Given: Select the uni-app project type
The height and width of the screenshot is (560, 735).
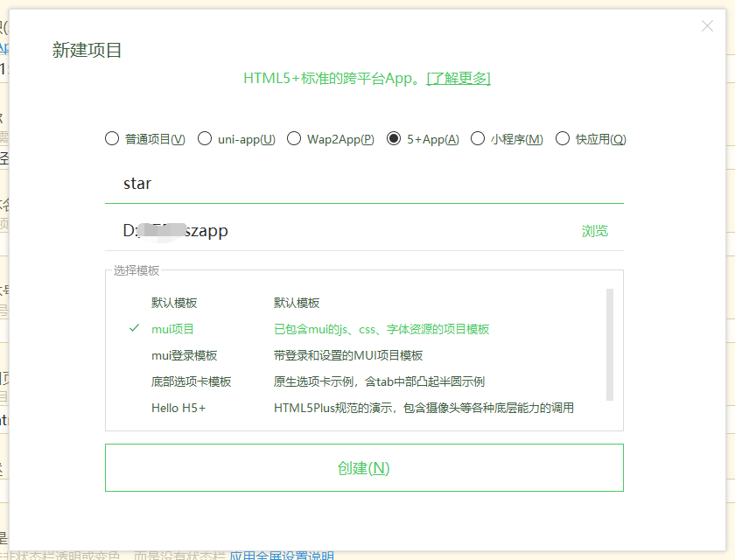Looking at the screenshot, I should pyautogui.click(x=205, y=138).
